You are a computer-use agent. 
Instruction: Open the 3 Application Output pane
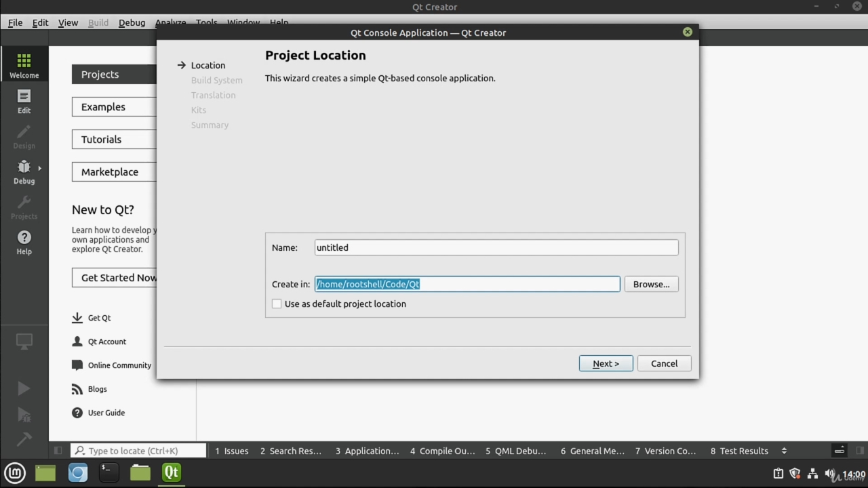[x=368, y=451]
